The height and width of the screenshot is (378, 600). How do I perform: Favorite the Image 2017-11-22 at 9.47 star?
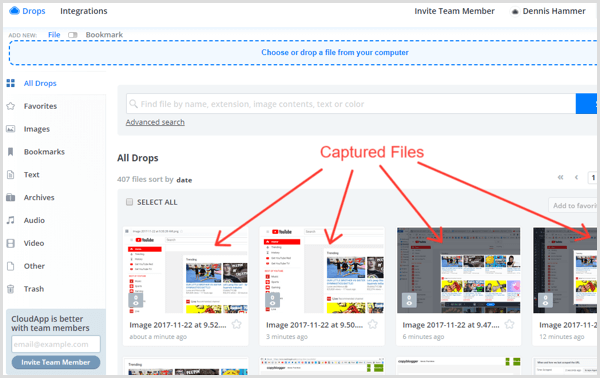(509, 324)
